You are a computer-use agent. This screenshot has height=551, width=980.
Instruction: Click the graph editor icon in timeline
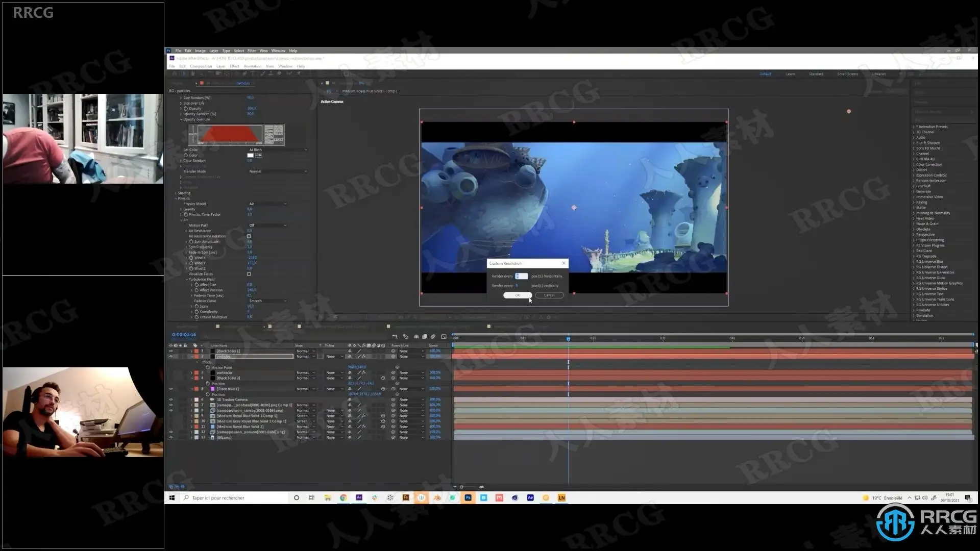[444, 337]
